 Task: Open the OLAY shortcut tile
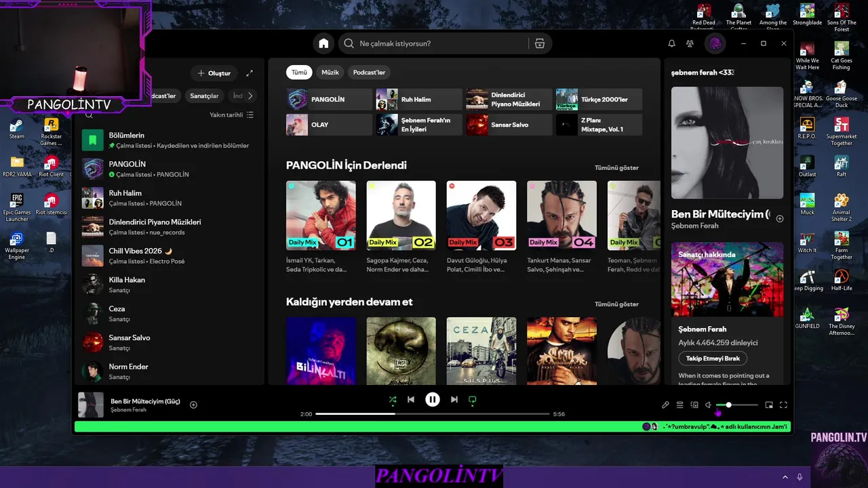pos(329,125)
